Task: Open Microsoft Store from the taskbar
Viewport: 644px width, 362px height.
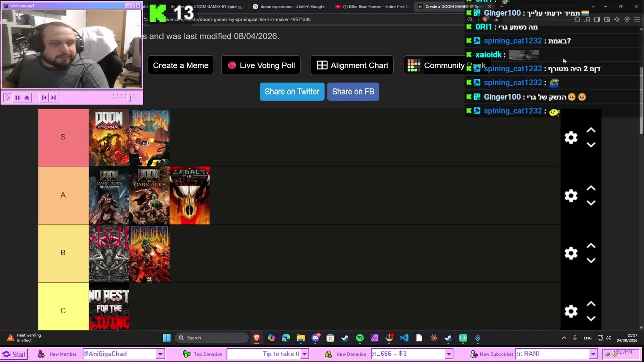Action: [x=330, y=338]
